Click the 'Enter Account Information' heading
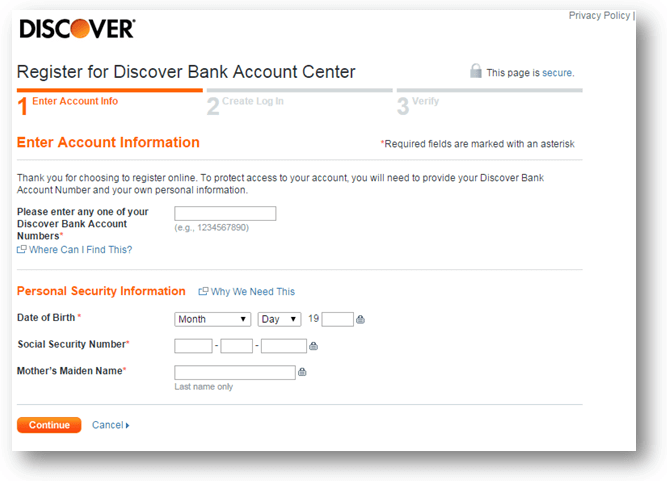The width and height of the screenshot is (667, 481). pyautogui.click(x=108, y=142)
